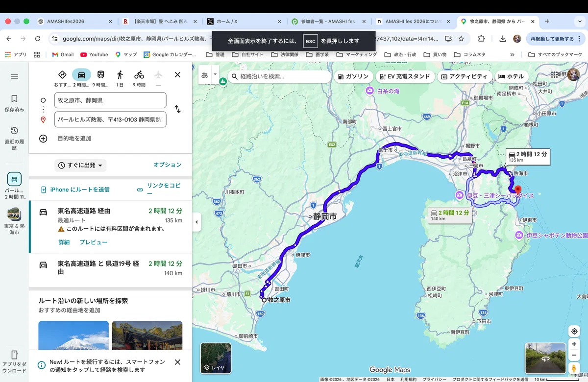Open the Mt. Fuji suggested stop thumbnail
The image size is (588, 382).
coord(73,335)
